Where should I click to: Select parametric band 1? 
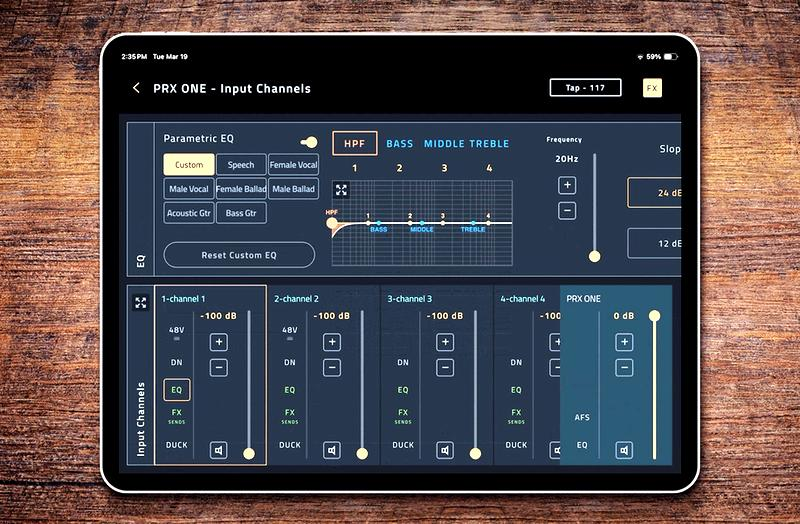tap(355, 168)
